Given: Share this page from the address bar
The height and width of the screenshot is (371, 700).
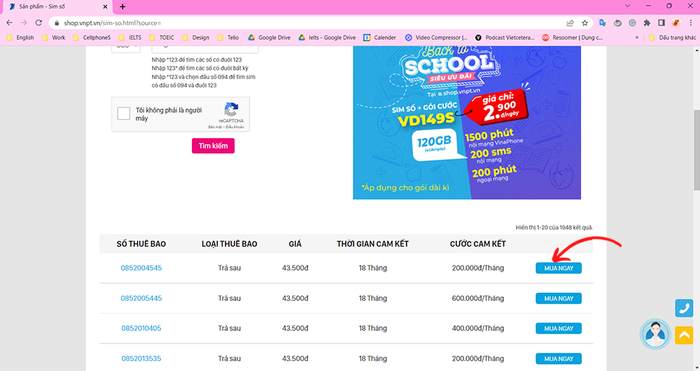Looking at the screenshot, I should click(x=570, y=23).
